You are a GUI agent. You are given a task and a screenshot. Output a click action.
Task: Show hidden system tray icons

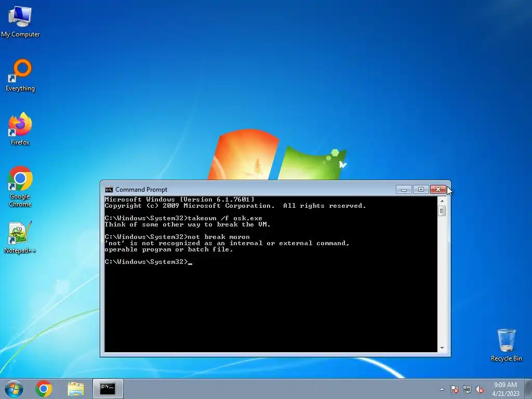[x=442, y=389]
